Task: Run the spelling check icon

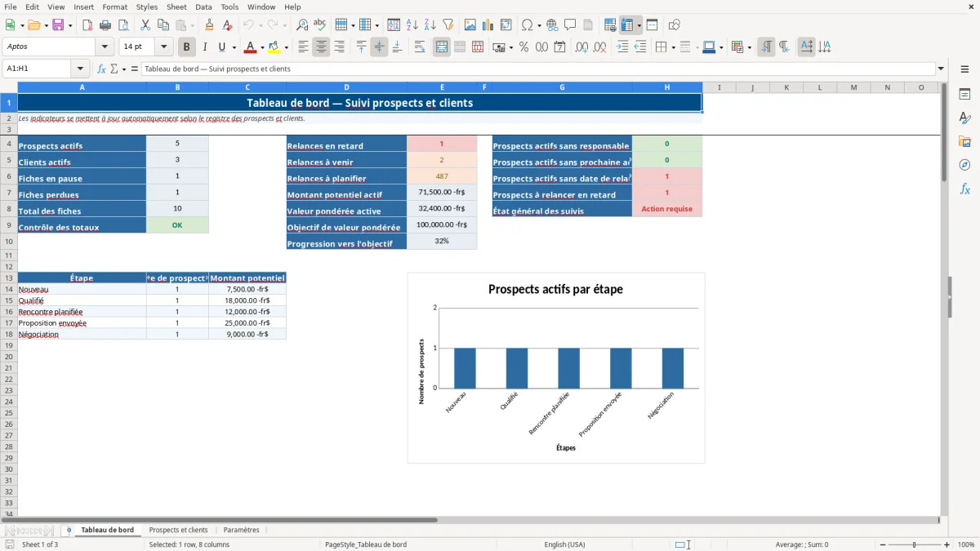Action: [x=320, y=25]
